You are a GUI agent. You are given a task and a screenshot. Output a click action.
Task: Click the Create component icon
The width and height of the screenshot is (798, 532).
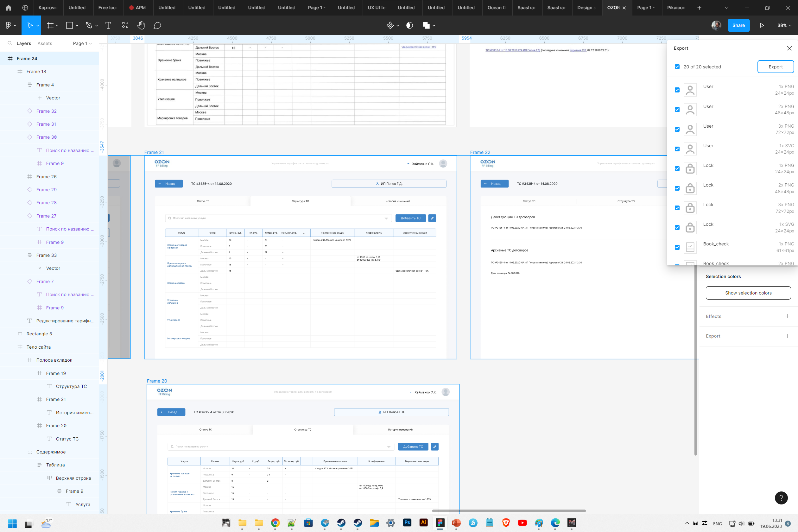390,25
